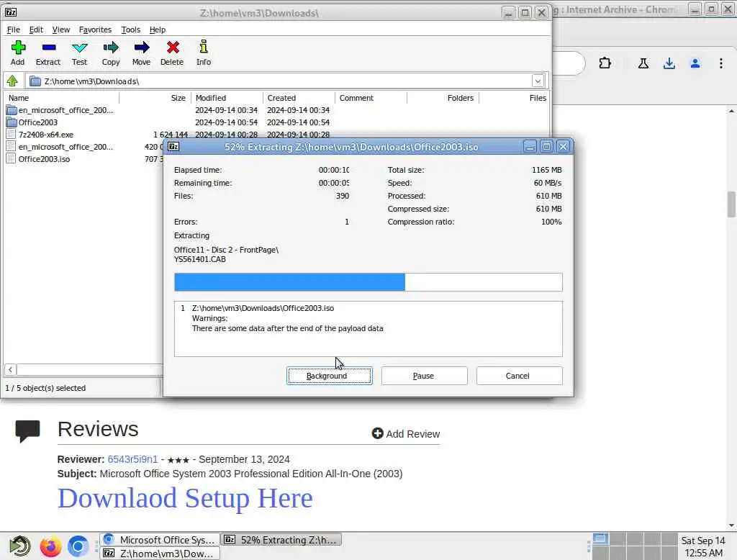Click the Delete toolbar icon
This screenshot has height=560, width=737.
click(173, 48)
